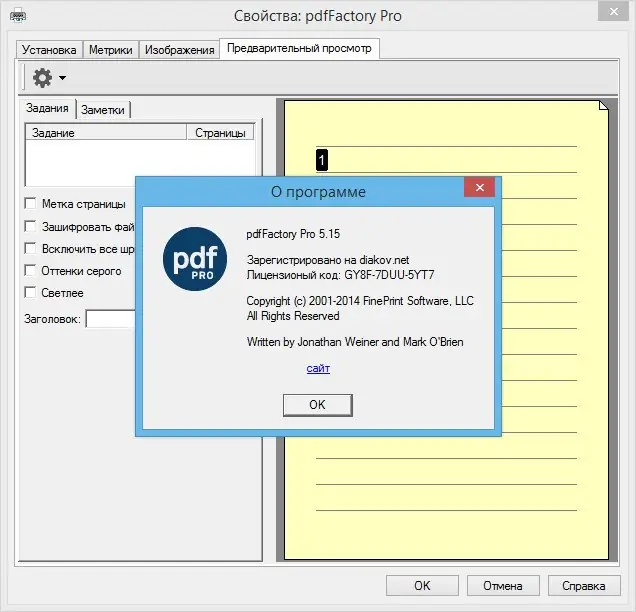Open the сайт link

(x=318, y=368)
